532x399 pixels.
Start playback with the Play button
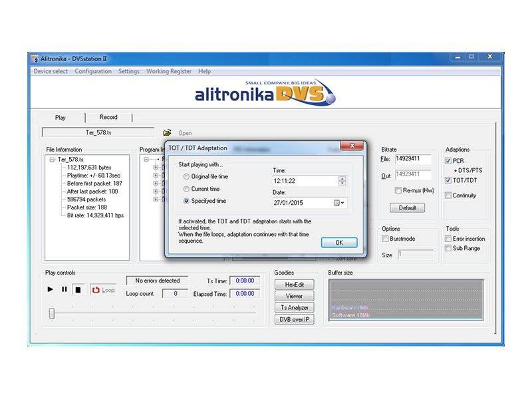click(51, 289)
